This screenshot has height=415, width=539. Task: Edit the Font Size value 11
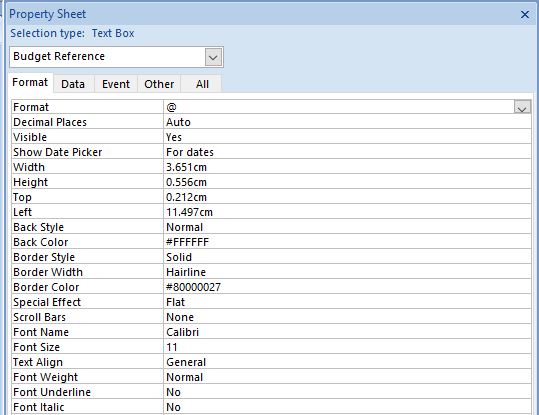(x=347, y=347)
